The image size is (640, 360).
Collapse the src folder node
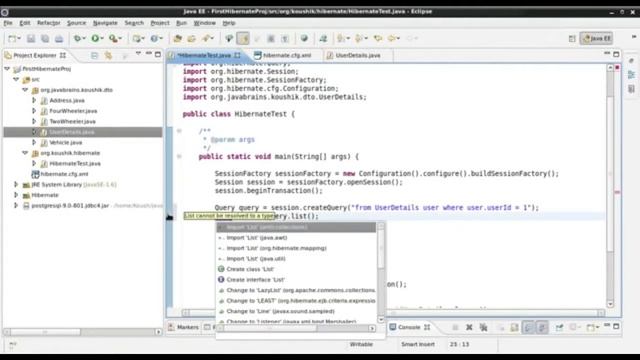pos(16,79)
